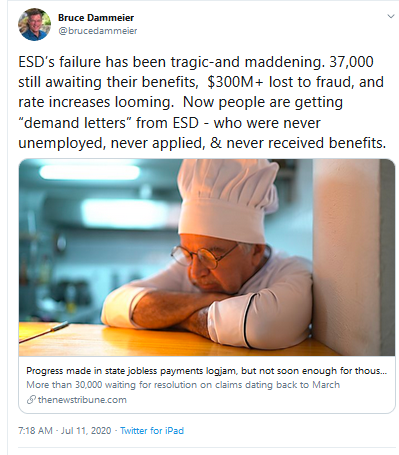This screenshot has width=399, height=455.
Task: Visit thenewstribune.com domain link
Action: (x=82, y=400)
